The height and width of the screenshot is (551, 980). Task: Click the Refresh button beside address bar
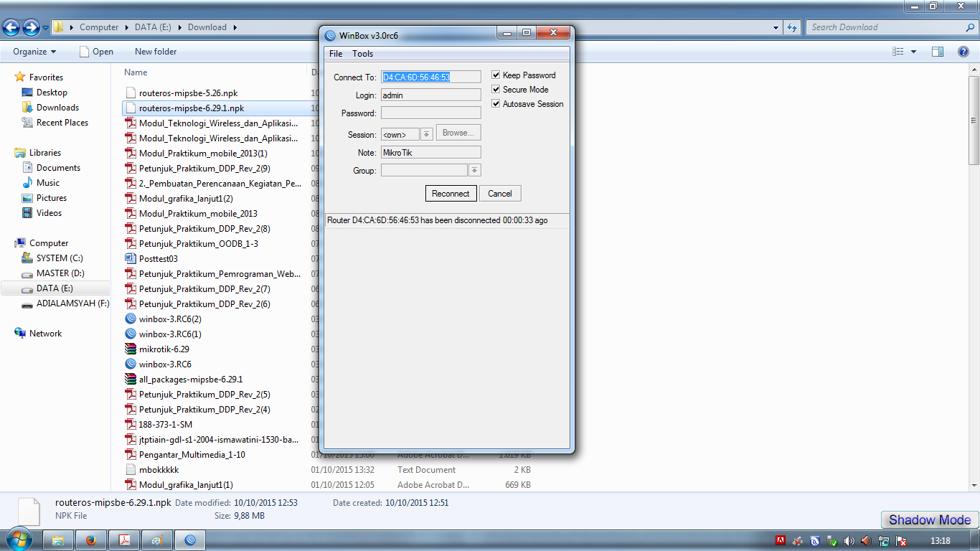tap(792, 27)
